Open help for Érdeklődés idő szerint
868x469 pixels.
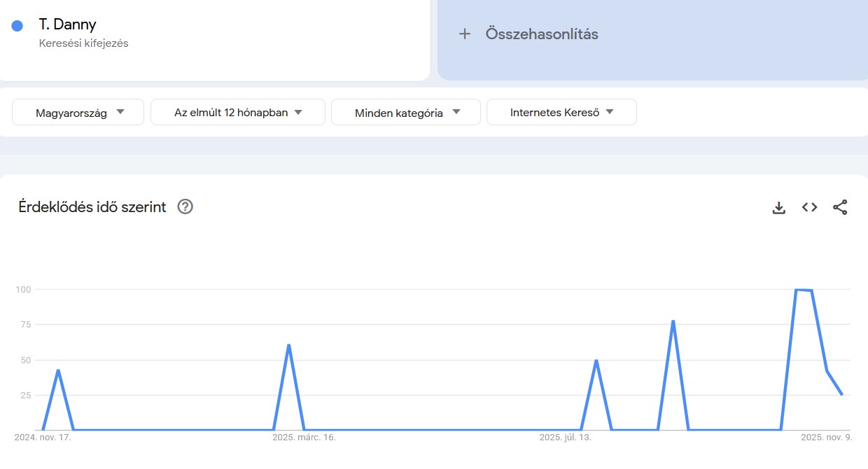pyautogui.click(x=185, y=206)
